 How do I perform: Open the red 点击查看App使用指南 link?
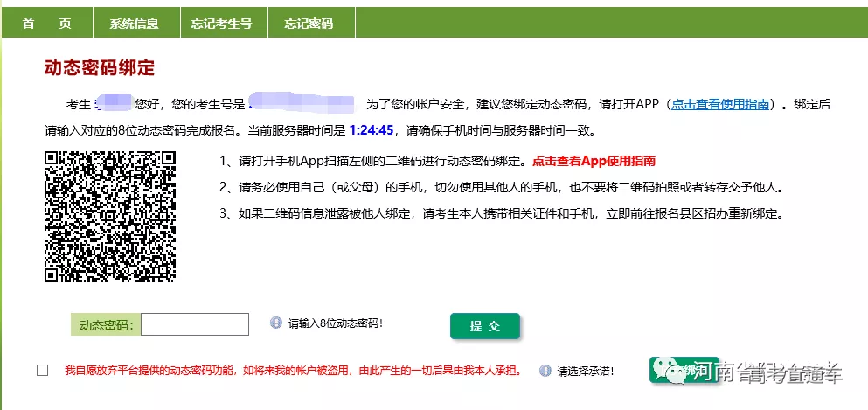click(x=594, y=161)
